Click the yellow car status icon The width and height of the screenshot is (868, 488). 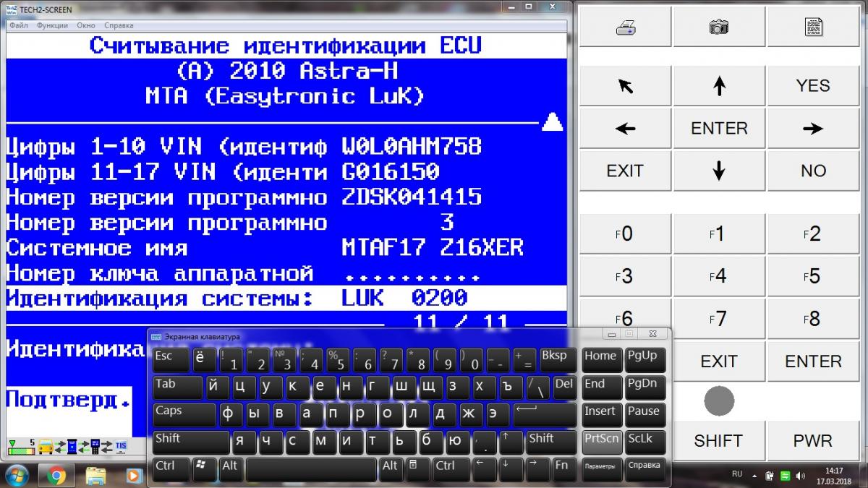[46, 446]
